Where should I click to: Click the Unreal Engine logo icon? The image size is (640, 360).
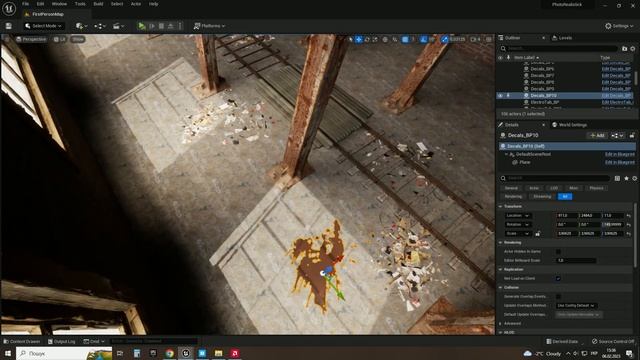(x=9, y=9)
